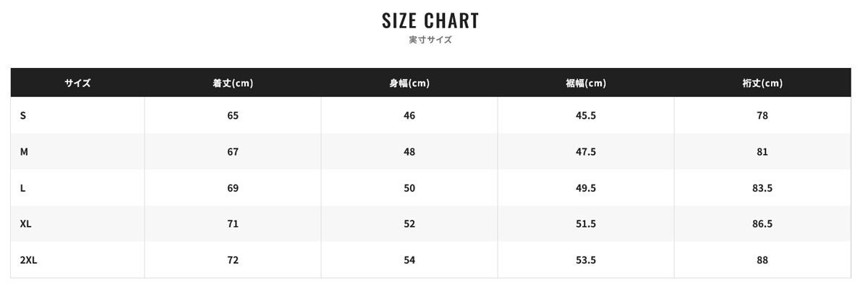The width and height of the screenshot is (868, 286).
Task: Click the サイズ column header
Action: 77,83
